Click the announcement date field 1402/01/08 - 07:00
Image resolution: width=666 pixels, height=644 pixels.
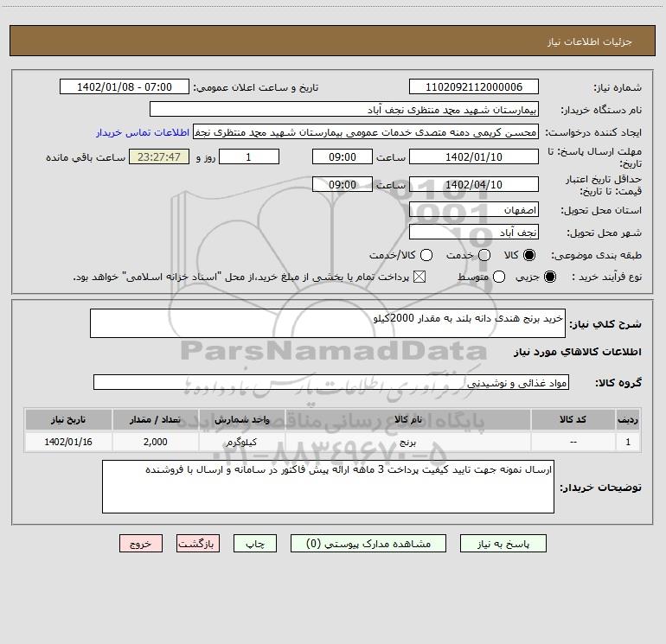click(x=124, y=86)
